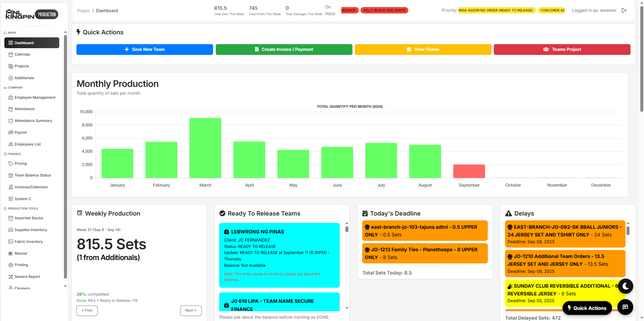This screenshot has height=321, width=644.
Task: Open Employee Management menu item
Action: pos(35,98)
